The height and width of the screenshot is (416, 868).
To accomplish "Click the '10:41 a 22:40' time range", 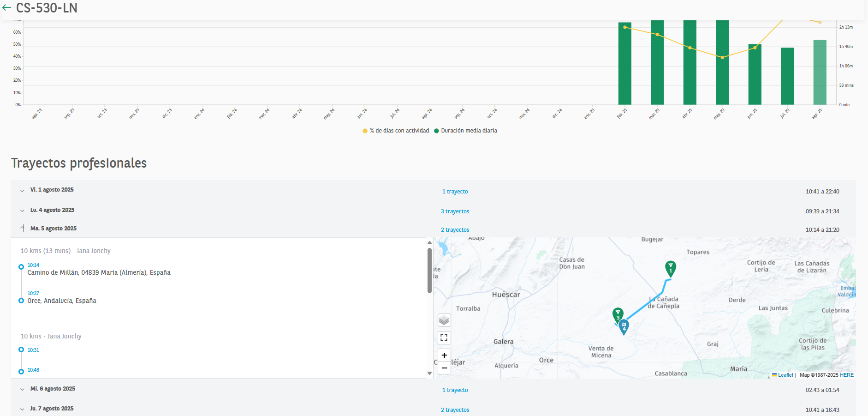I will pos(822,192).
